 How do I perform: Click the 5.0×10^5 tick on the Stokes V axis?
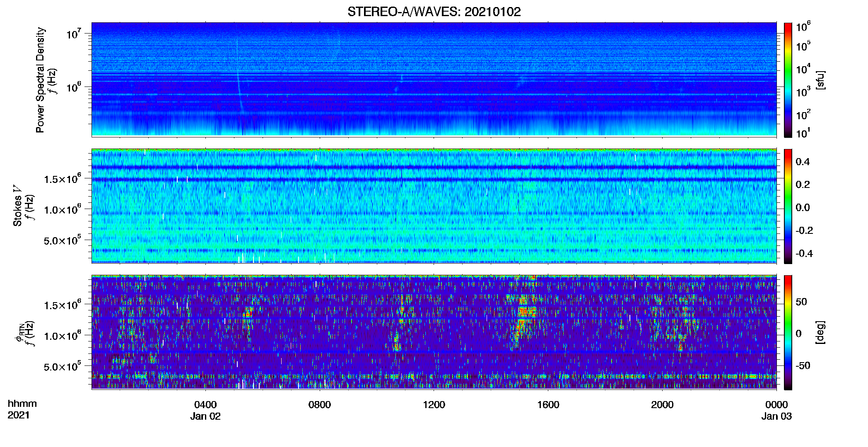63,240
